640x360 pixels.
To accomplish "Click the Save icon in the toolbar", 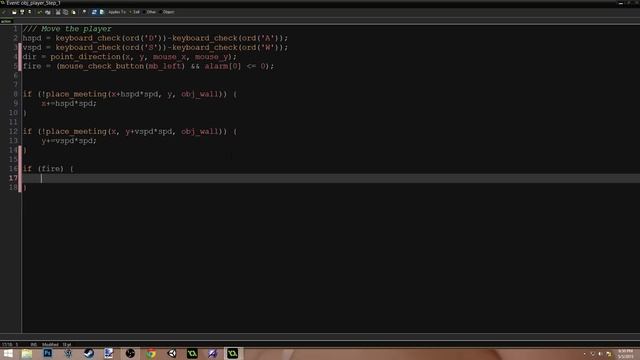I will click(x=22, y=12).
